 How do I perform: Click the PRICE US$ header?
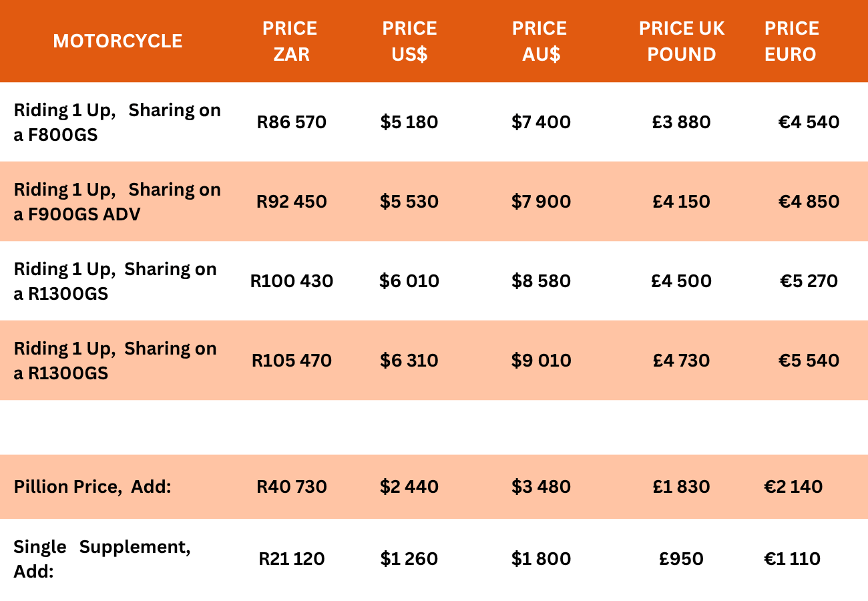pyautogui.click(x=409, y=41)
